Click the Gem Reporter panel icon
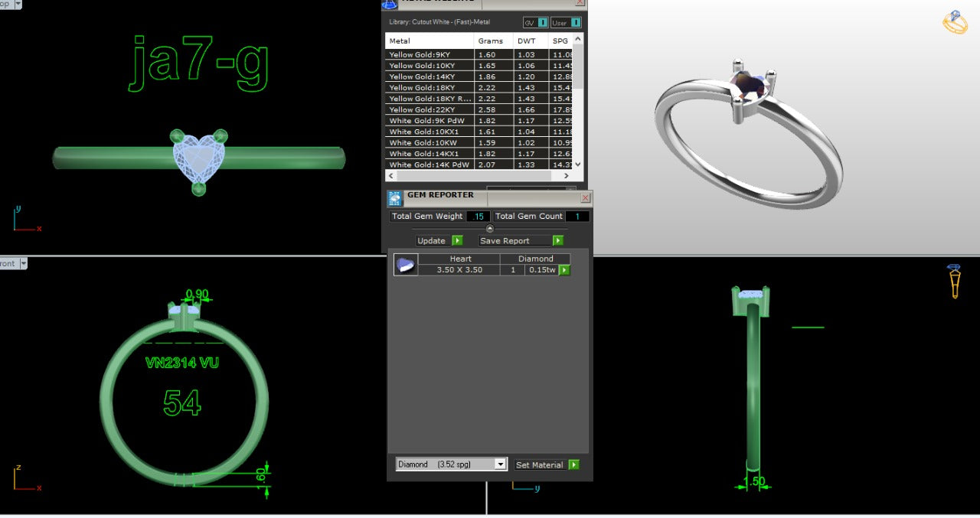 [x=395, y=199]
